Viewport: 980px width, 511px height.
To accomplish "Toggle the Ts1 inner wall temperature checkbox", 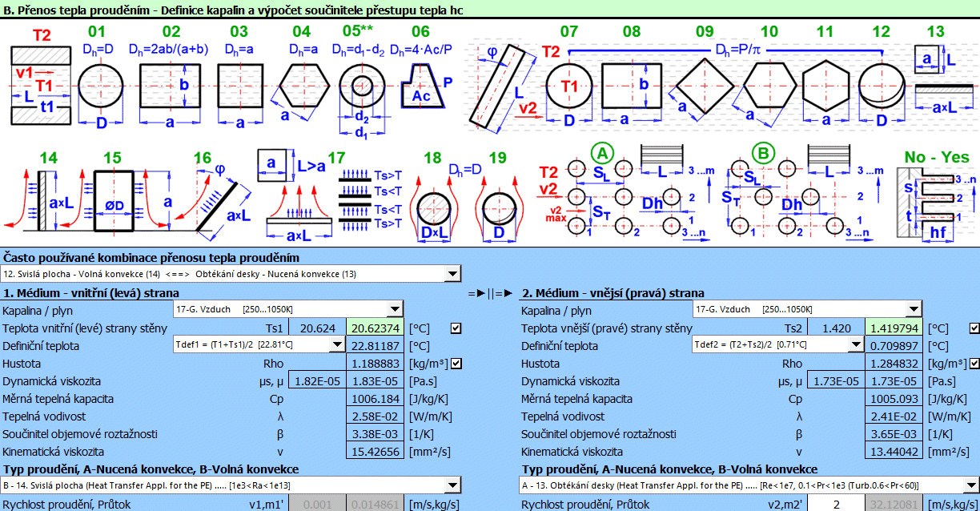I will click(456, 328).
